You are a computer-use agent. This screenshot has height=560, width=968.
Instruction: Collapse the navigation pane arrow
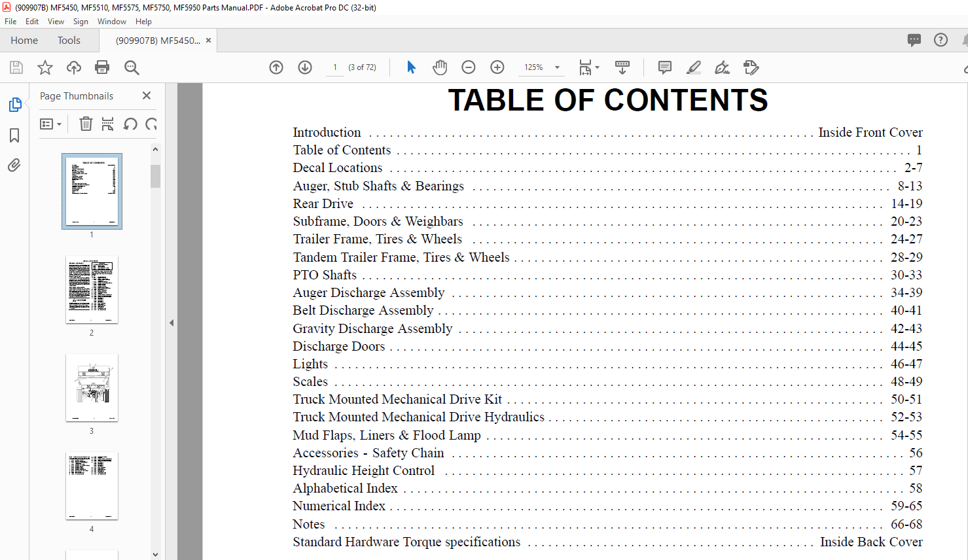[171, 323]
